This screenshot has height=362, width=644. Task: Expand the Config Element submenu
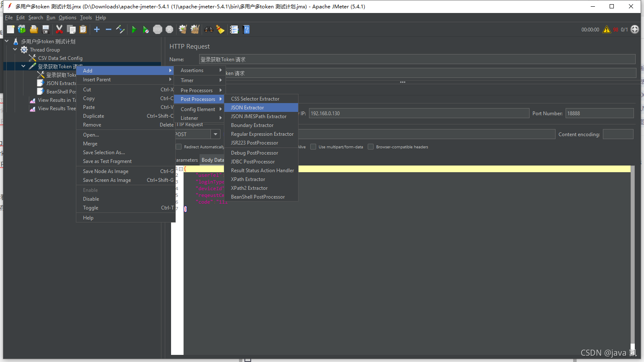pyautogui.click(x=199, y=109)
